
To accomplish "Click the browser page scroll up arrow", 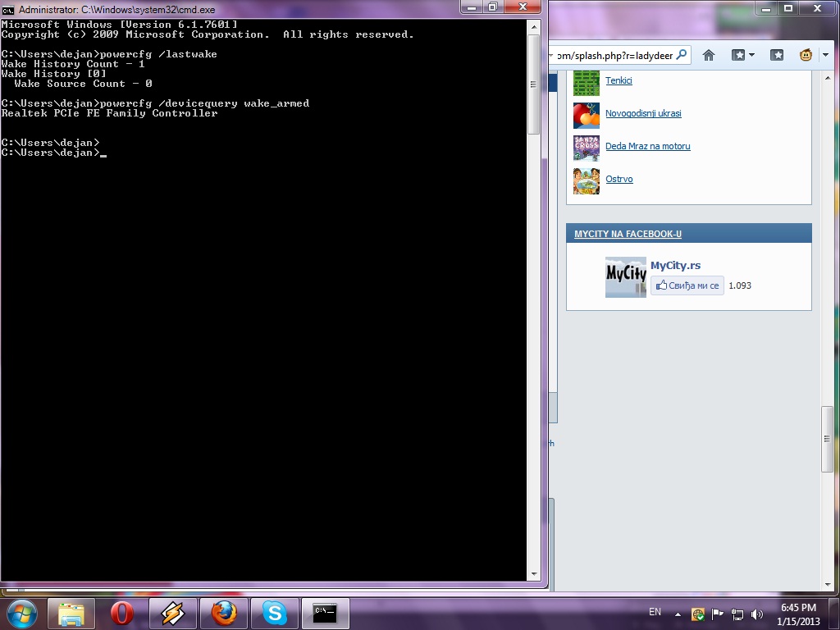I will click(828, 78).
